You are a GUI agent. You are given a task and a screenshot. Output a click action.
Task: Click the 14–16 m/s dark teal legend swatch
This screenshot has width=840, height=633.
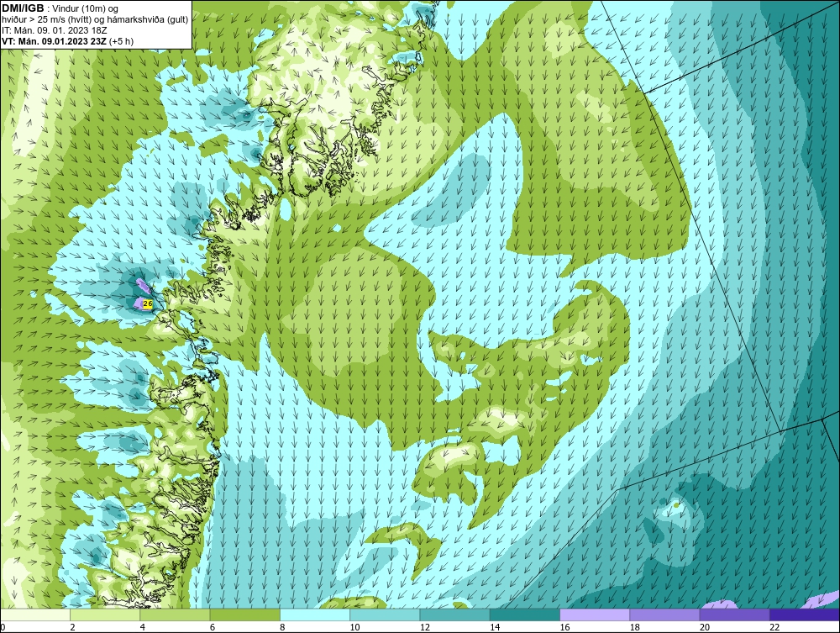[525, 615]
